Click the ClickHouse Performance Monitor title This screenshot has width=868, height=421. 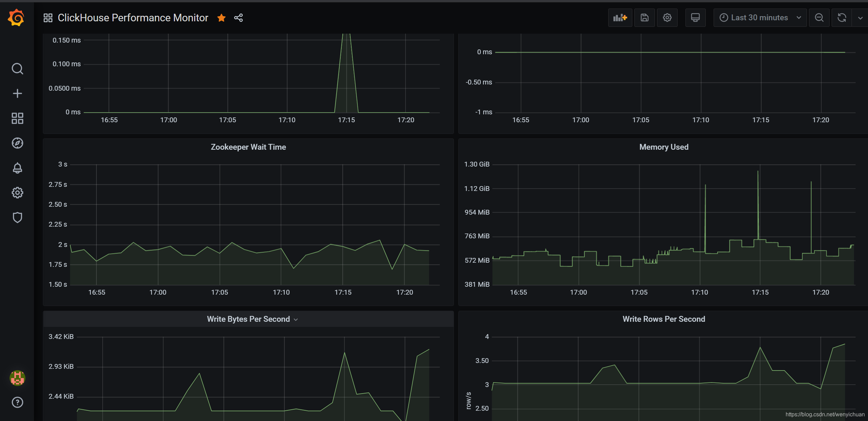tap(133, 18)
